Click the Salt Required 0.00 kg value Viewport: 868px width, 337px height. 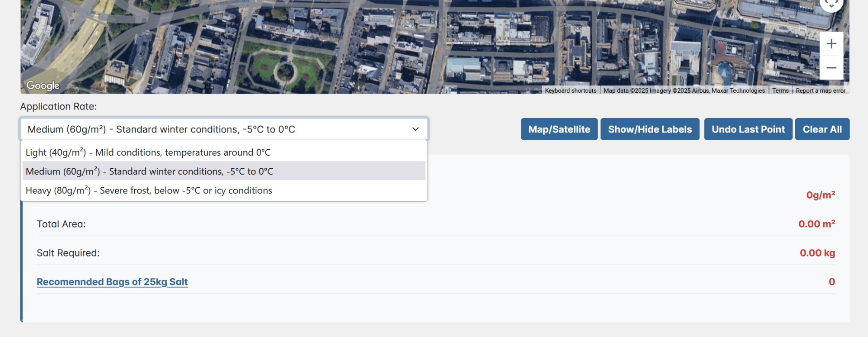(x=817, y=253)
